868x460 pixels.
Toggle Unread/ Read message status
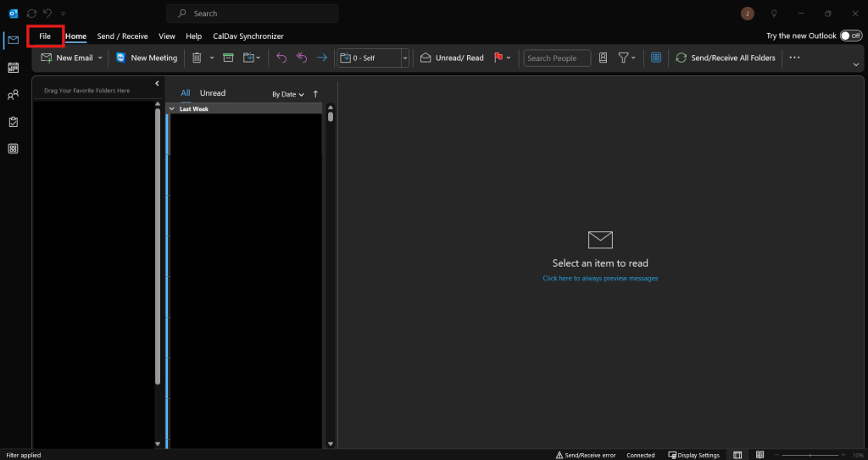coord(453,58)
